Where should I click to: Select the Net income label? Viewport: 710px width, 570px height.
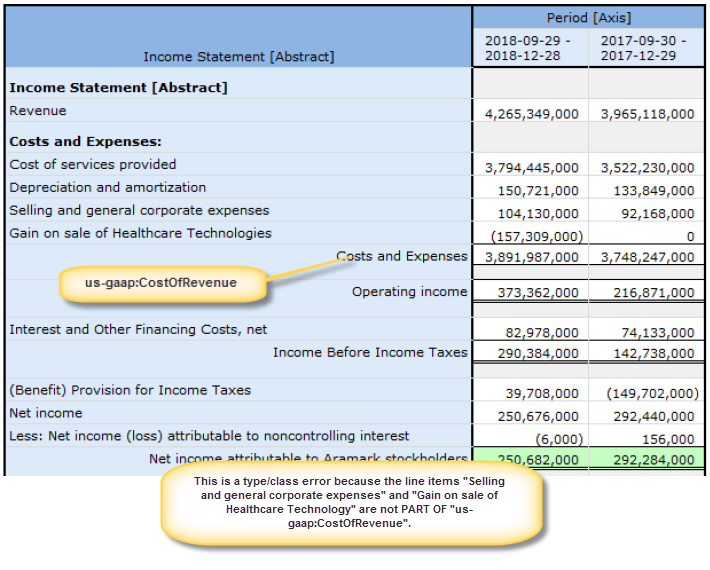(46, 413)
